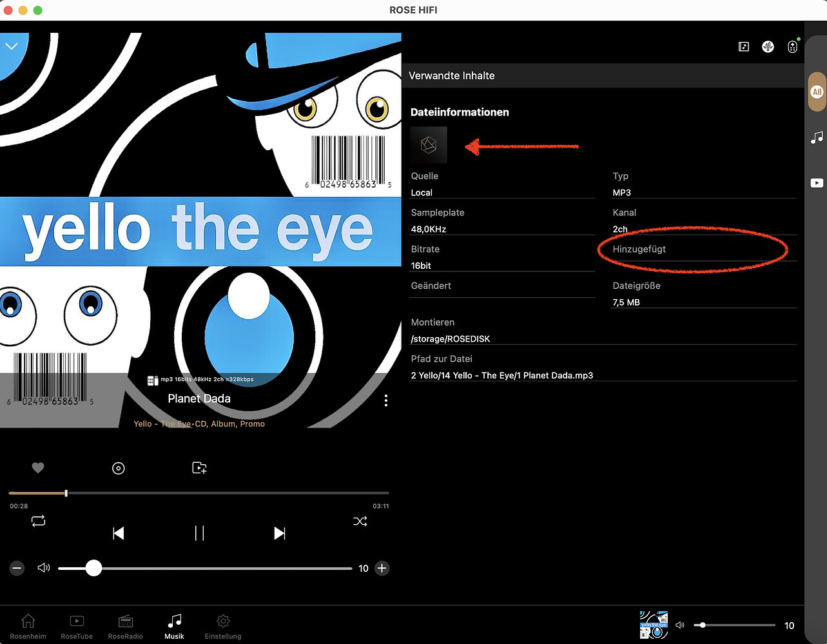The image size is (827, 644).
Task: Open the mini now-playing album thumbnail
Action: point(654,625)
